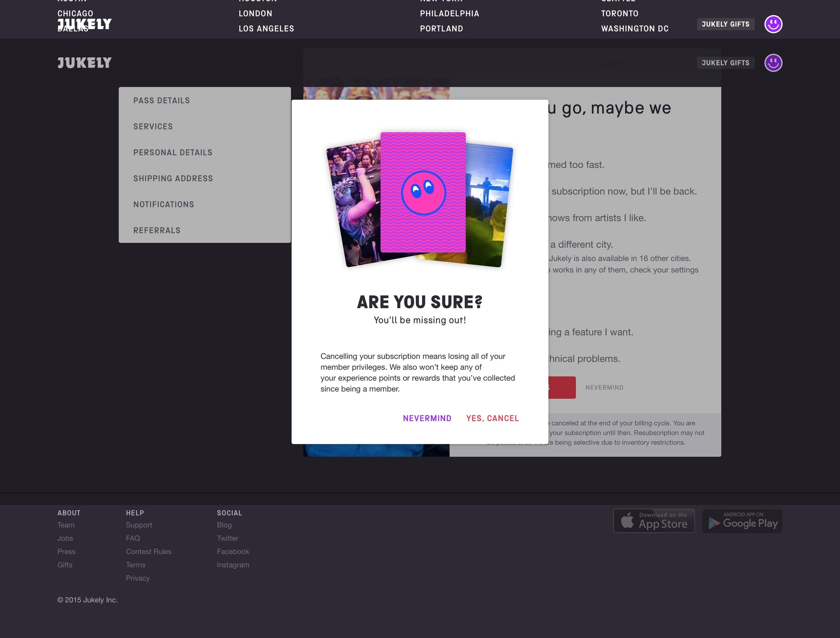Open the App Store download badge
This screenshot has height=638, width=840.
[x=654, y=521]
